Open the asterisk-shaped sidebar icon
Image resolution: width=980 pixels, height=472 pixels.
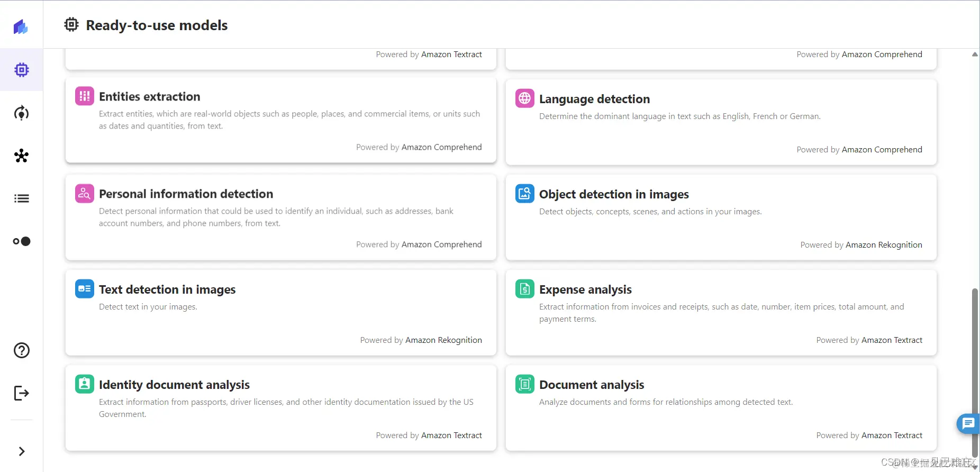[x=21, y=156]
